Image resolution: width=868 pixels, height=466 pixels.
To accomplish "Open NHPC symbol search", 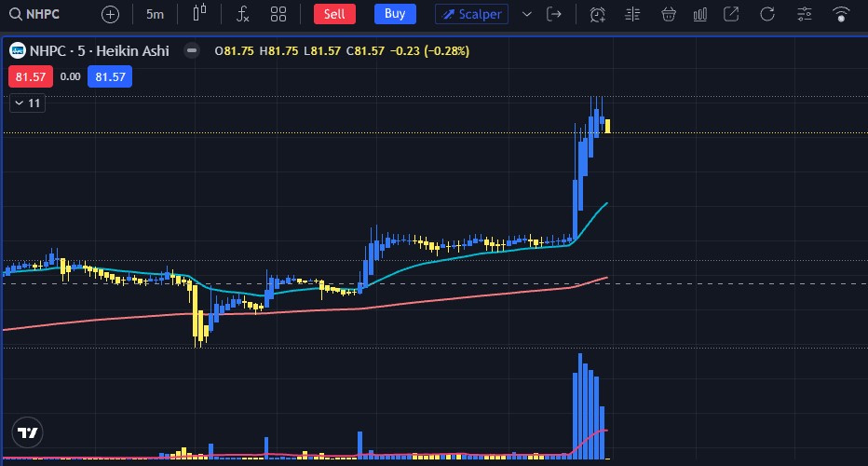I will coord(34,14).
